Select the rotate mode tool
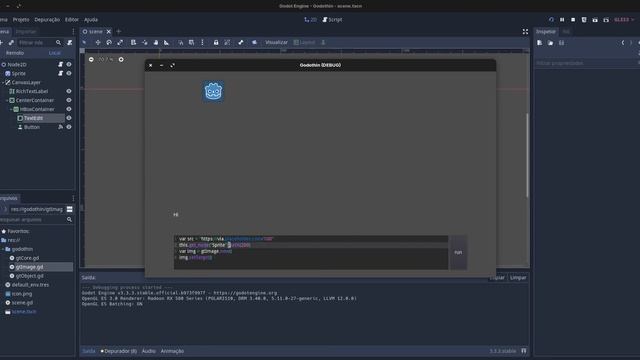 coord(109,42)
